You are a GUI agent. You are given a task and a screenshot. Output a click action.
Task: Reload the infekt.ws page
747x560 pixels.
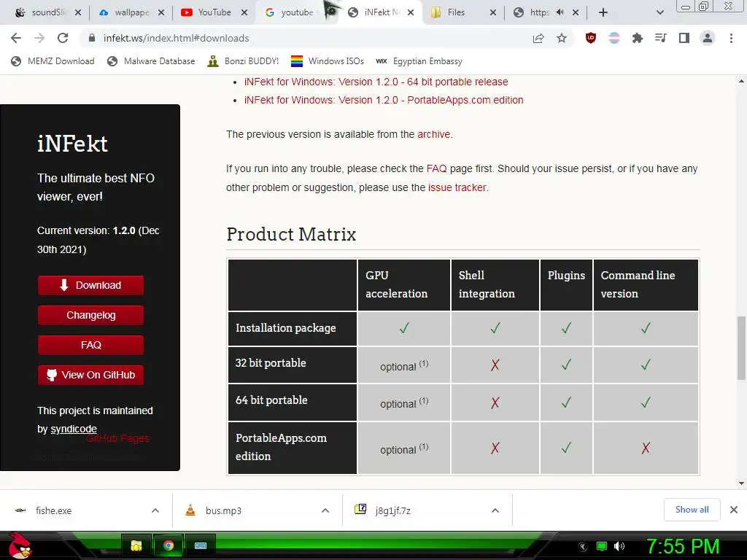point(63,38)
